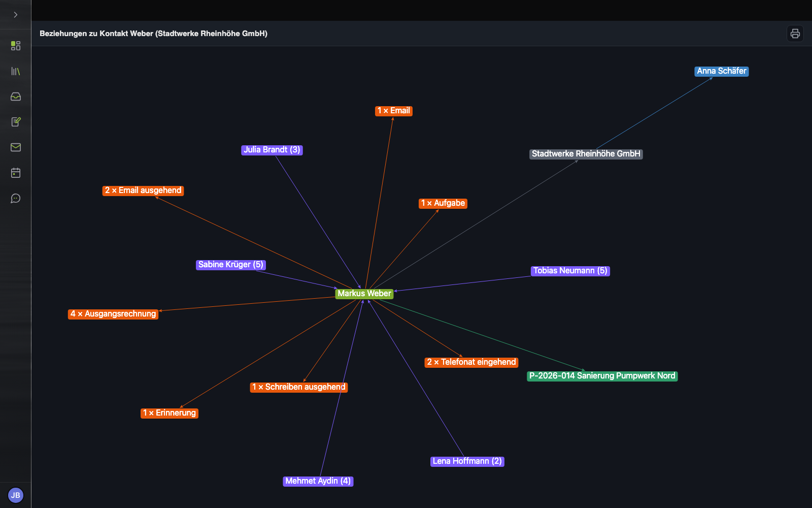
Task: Click the '1 × Aufgabe' node
Action: [444, 203]
